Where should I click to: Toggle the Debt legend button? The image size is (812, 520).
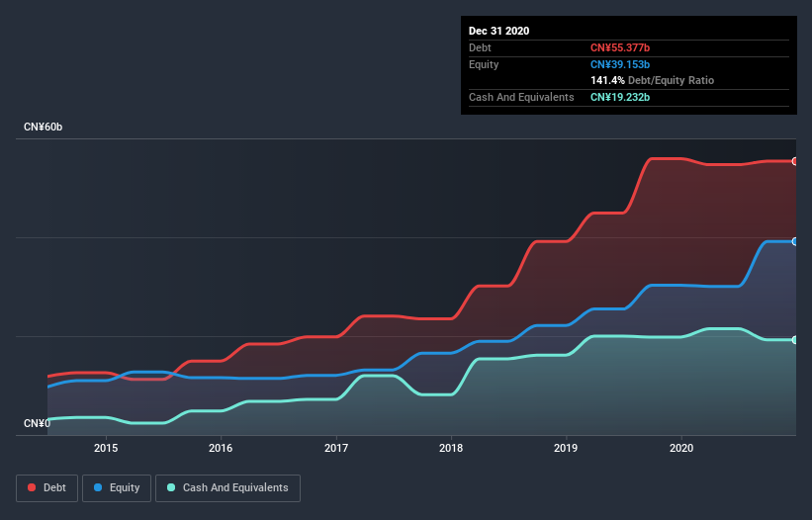click(47, 488)
